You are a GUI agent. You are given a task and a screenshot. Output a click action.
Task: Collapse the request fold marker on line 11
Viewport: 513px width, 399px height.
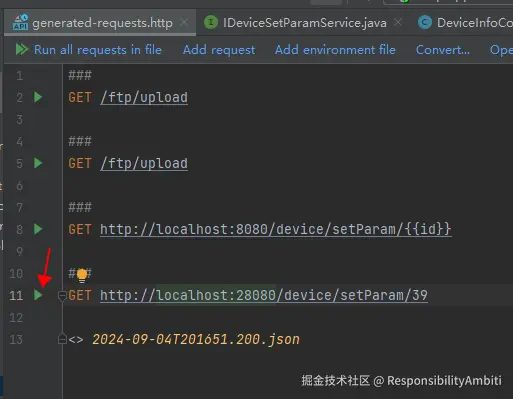tap(62, 295)
